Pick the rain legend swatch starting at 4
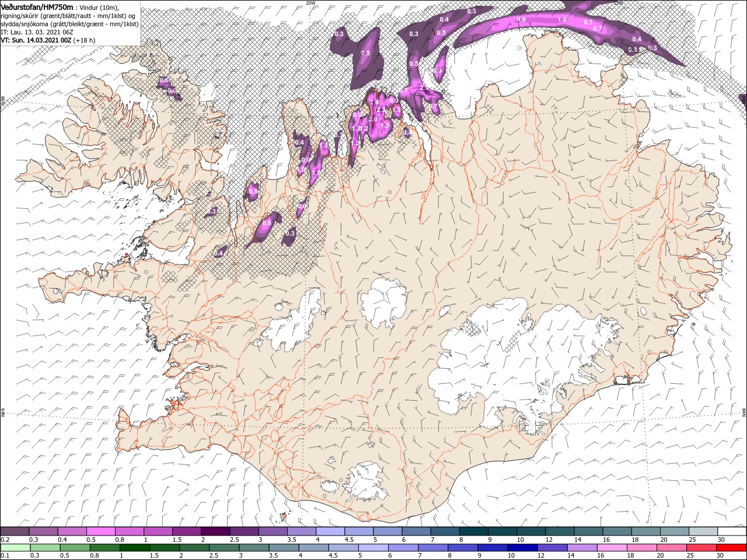The image size is (747, 560). (x=313, y=548)
